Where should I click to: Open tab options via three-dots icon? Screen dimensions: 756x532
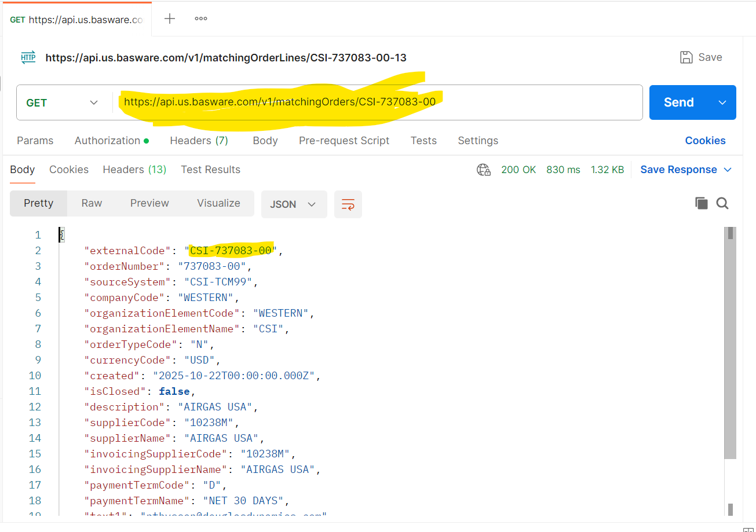201,19
